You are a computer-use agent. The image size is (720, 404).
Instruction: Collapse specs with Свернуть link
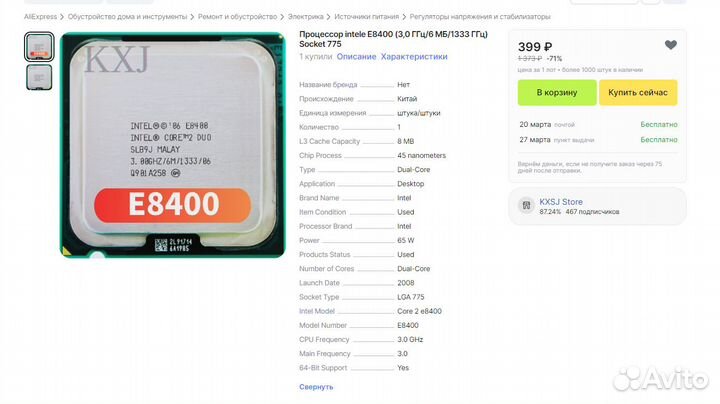click(316, 387)
